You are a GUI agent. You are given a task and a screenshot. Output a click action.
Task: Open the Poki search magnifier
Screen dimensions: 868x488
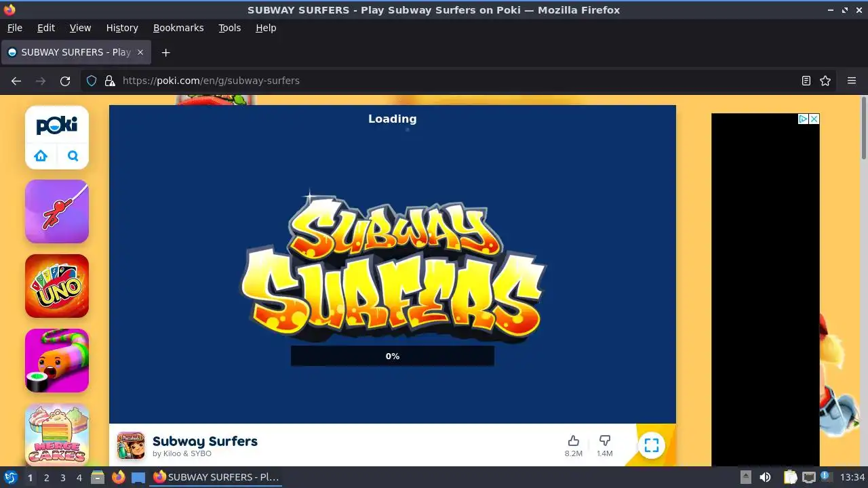point(73,157)
